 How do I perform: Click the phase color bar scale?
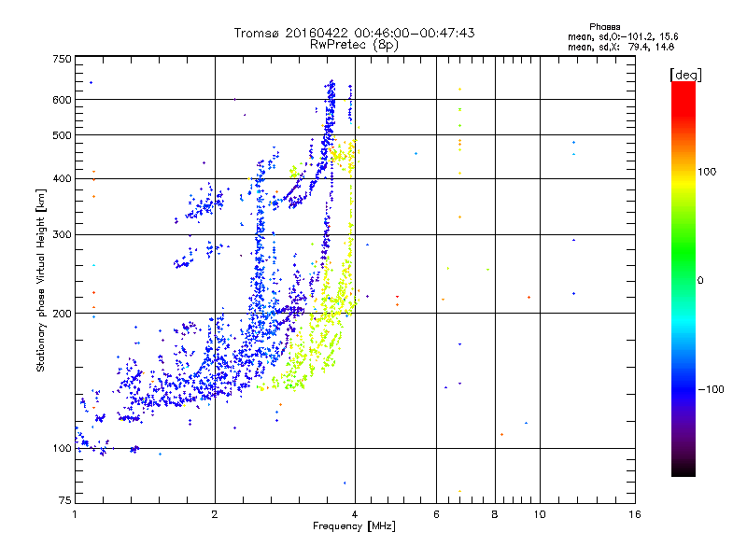(x=684, y=279)
